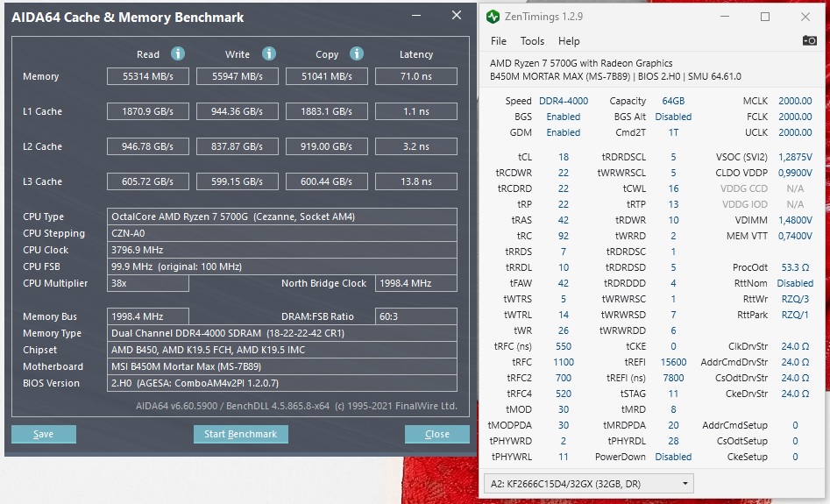Image resolution: width=830 pixels, height=504 pixels.
Task: Click the ProcOdt 53.3 Ω value
Action: point(795,267)
